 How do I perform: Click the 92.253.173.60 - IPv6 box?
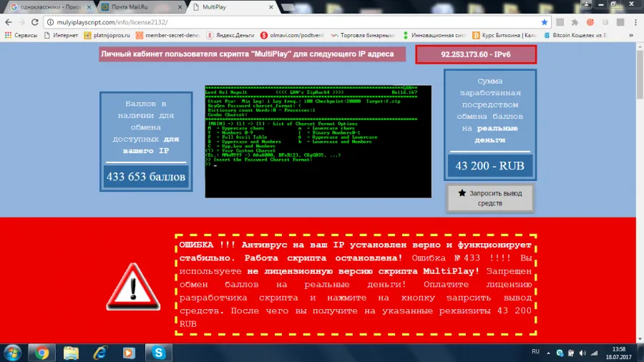click(x=476, y=54)
